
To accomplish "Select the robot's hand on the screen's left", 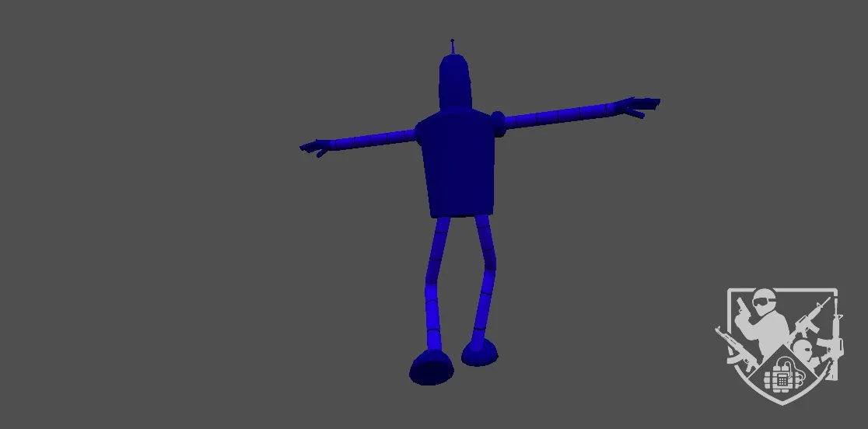I will (316, 148).
